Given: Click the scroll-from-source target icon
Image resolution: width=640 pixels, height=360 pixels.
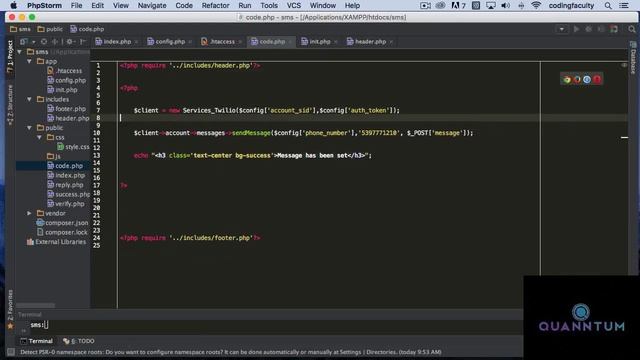Looking at the screenshot, I should [44, 42].
